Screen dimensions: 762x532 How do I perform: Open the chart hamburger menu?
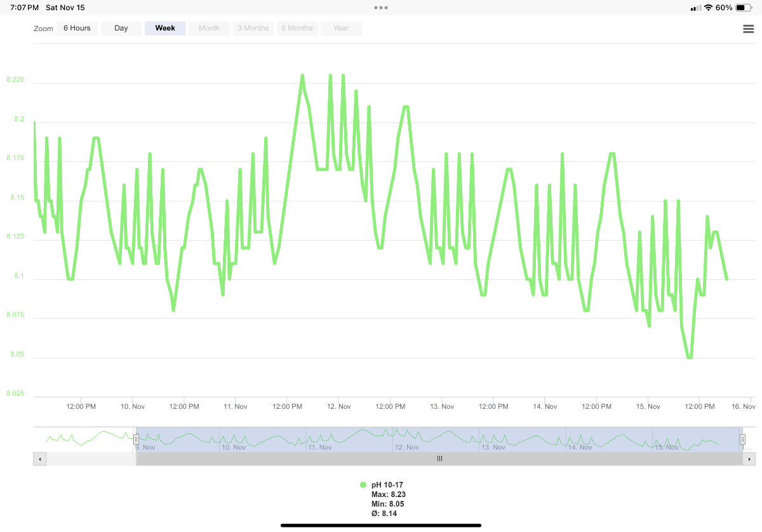(748, 29)
